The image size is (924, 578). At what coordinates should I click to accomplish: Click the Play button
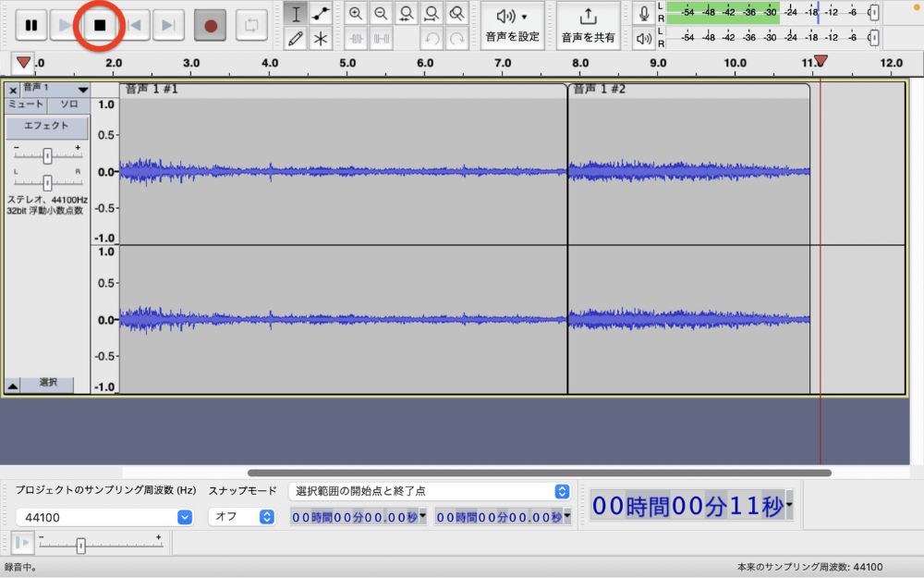[65, 25]
